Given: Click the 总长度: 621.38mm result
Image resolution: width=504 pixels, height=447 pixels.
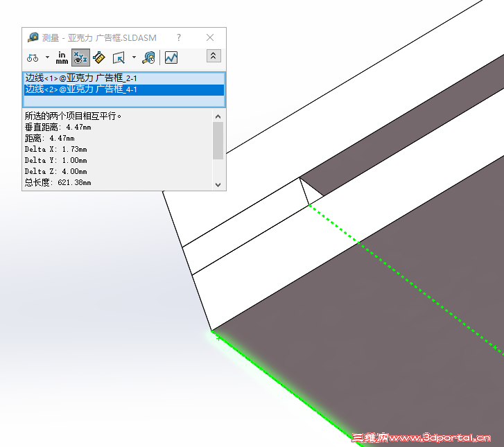Looking at the screenshot, I should click(58, 182).
